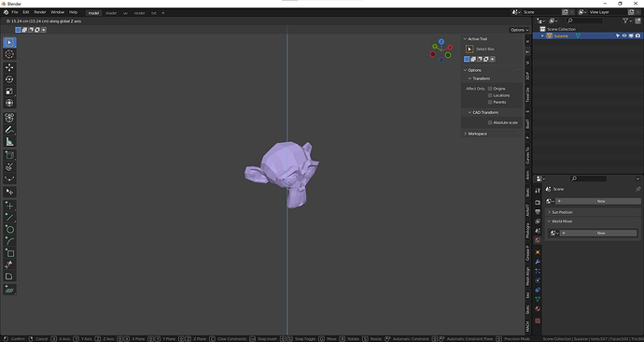Set selection mode to New in header
644x342 pixels.
[18, 30]
